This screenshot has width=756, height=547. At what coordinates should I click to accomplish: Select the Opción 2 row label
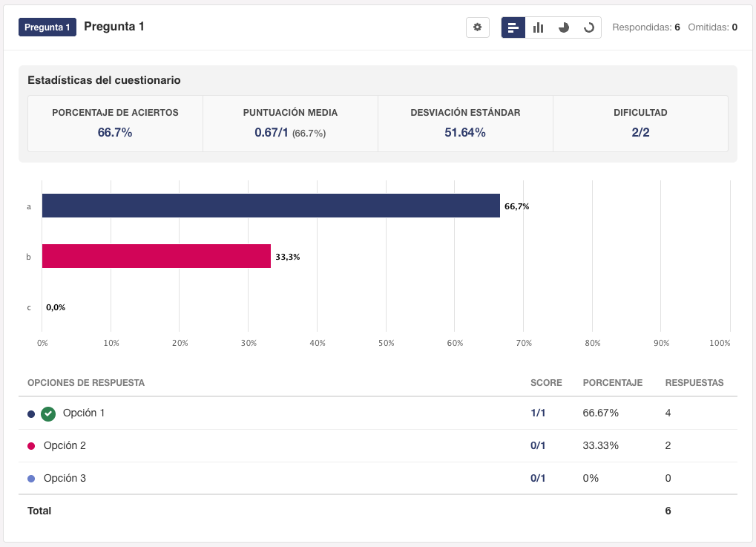click(x=65, y=445)
